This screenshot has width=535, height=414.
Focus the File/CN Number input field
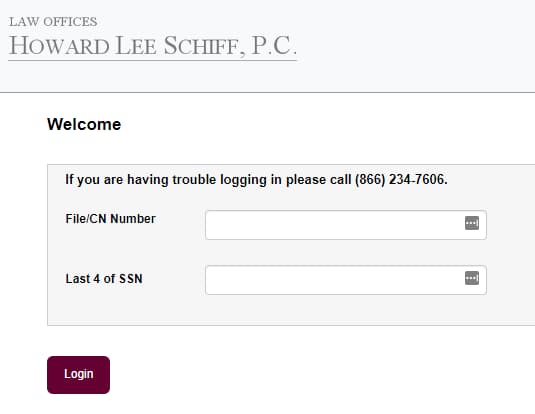pos(346,225)
